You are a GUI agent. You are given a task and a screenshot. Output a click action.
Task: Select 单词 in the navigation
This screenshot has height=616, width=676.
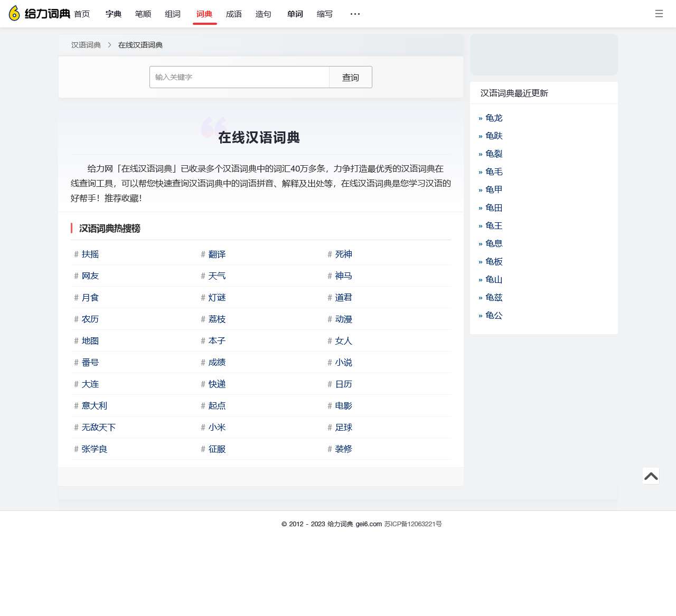pos(295,14)
